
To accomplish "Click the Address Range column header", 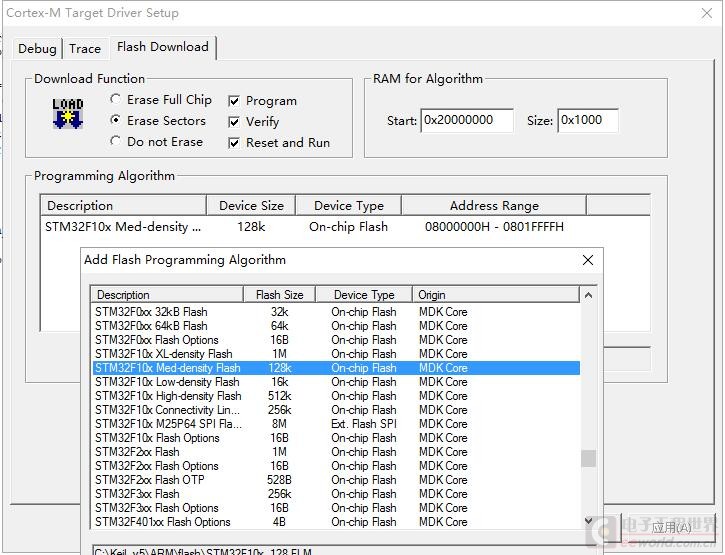I will [x=494, y=205].
